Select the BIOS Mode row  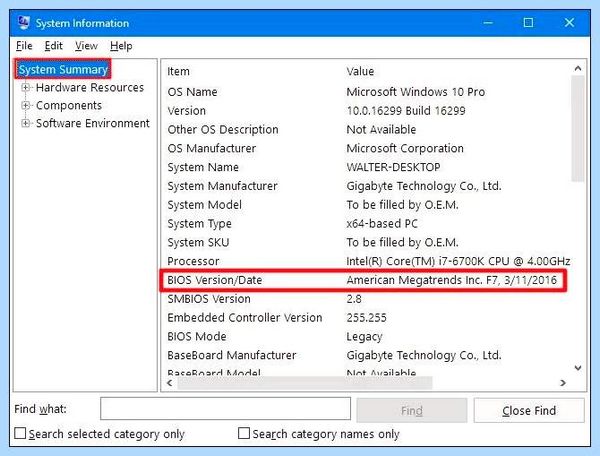(x=367, y=336)
